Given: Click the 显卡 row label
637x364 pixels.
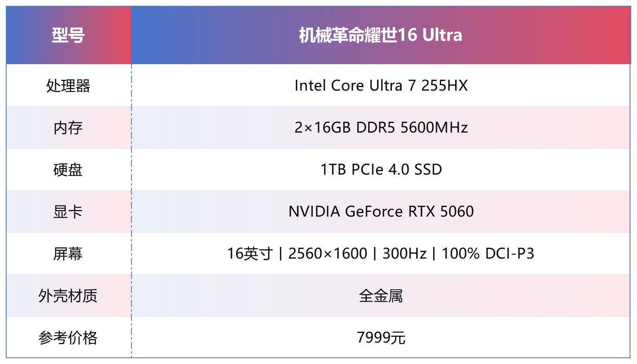Looking at the screenshot, I should pyautogui.click(x=68, y=212).
